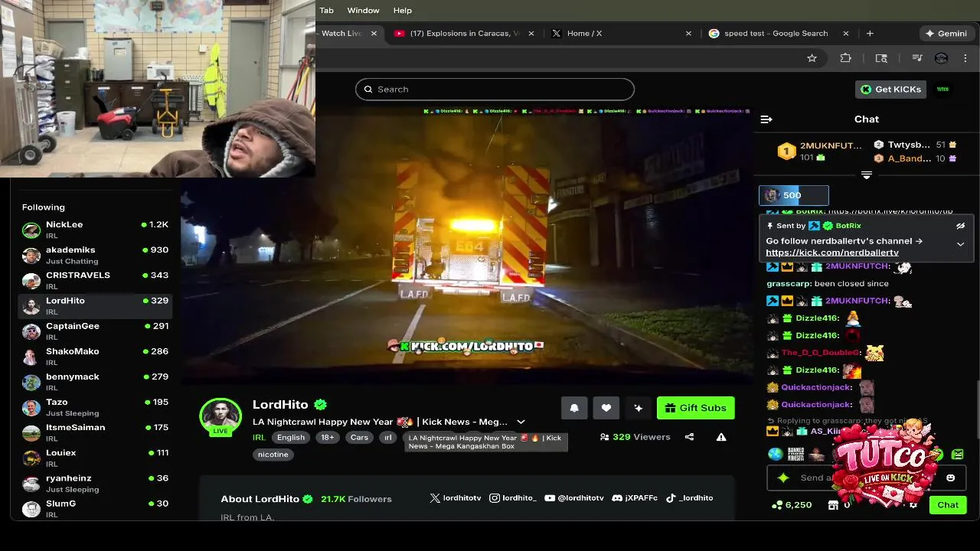980x551 pixels.
Task: Open LordHito's live avatar
Action: click(x=220, y=416)
